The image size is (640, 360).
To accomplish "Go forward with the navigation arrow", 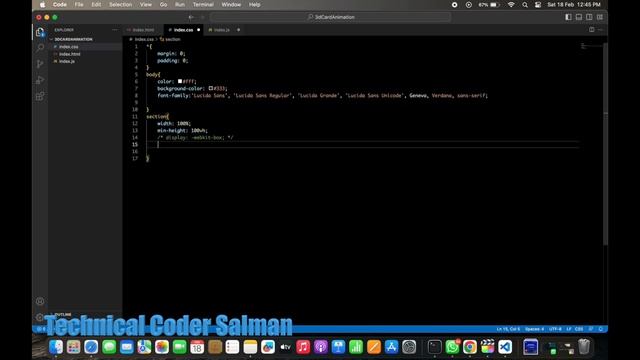I will pyautogui.click(x=202, y=17).
